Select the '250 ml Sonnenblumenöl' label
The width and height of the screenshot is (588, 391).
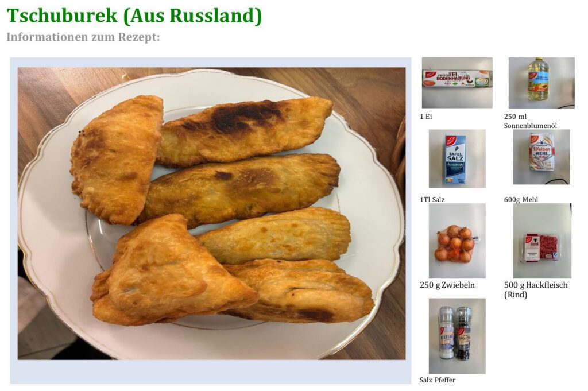[530, 121]
